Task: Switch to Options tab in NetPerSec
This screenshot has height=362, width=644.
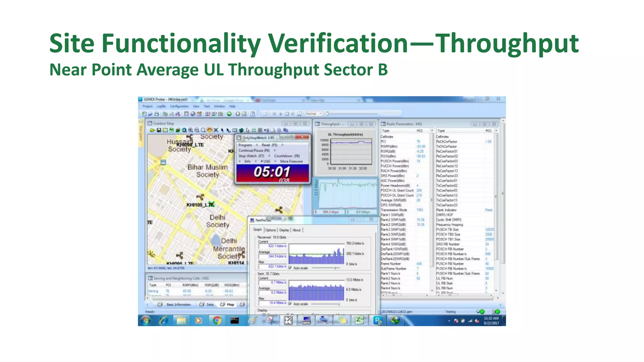Action: pos(270,230)
